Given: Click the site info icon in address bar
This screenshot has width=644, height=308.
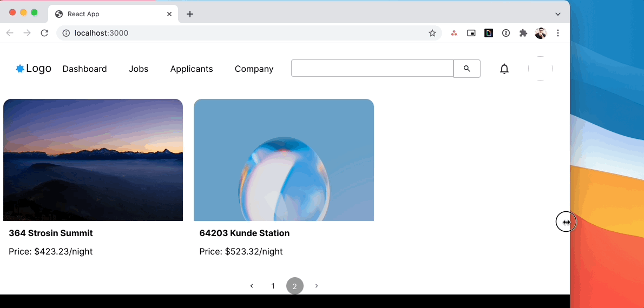Looking at the screenshot, I should (x=66, y=33).
